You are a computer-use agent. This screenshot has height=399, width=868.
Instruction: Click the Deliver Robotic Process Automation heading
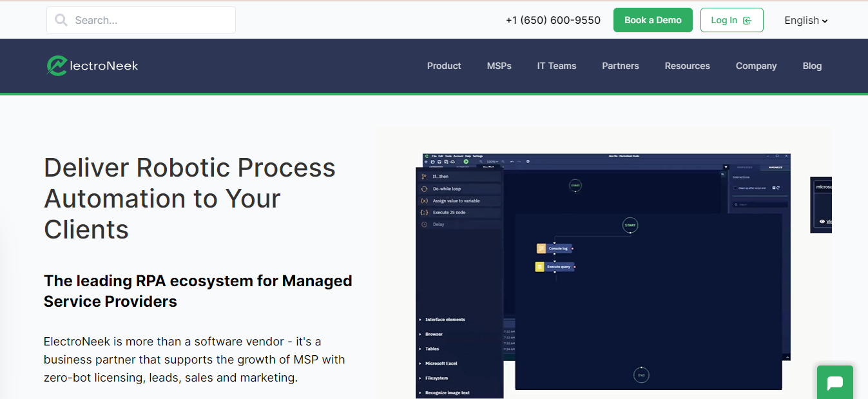189,198
